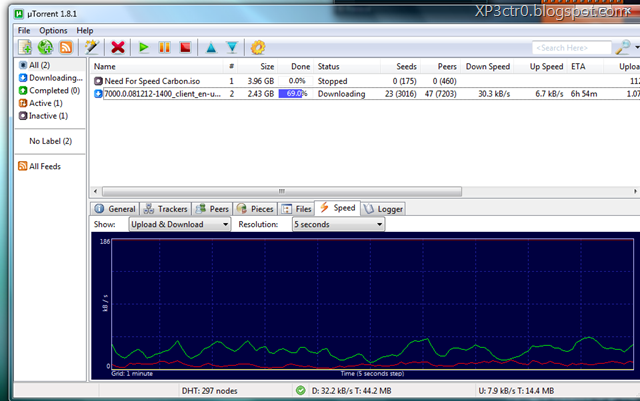Select Active (1) category in sidebar
The width and height of the screenshot is (640, 401).
[x=41, y=103]
